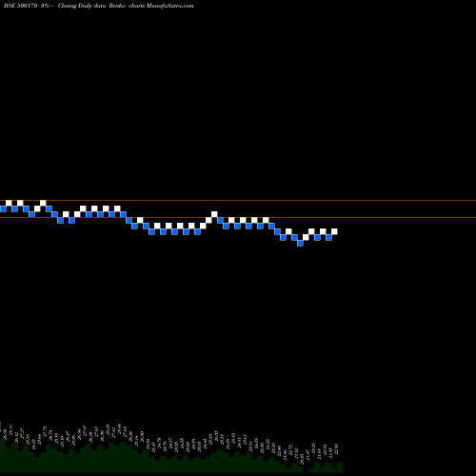
Task: Click the final price label at chart bottom
Action: click(x=336, y=449)
